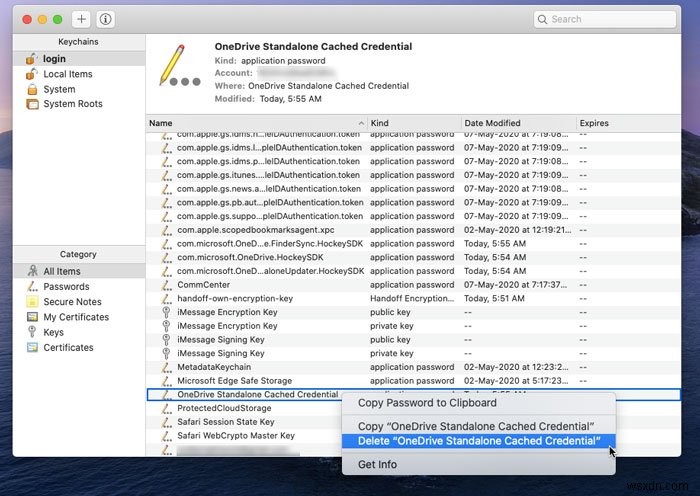
Task: Select the Microsoft Edge Safe Storage row
Action: click(x=413, y=380)
